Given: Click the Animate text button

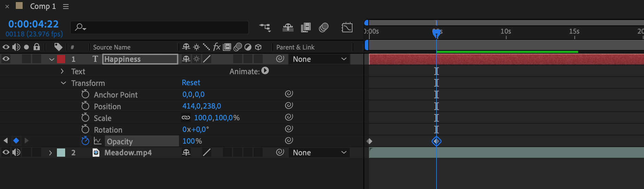Looking at the screenshot, I should coord(265,71).
